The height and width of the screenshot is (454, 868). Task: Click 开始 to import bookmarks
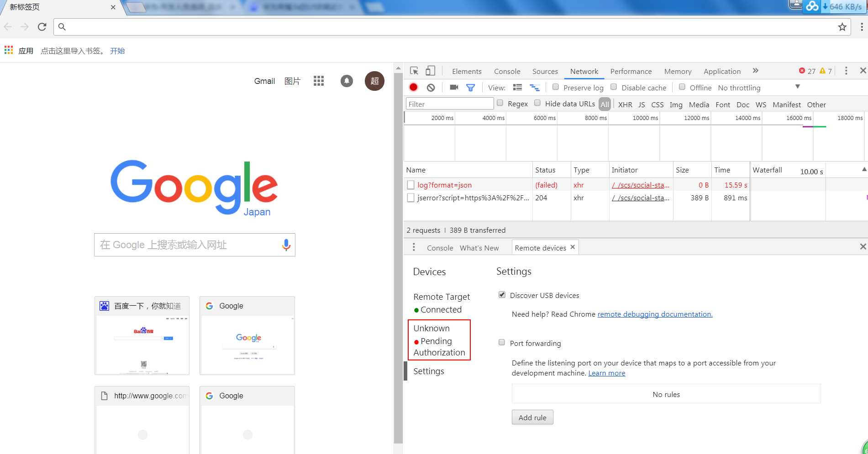point(117,51)
